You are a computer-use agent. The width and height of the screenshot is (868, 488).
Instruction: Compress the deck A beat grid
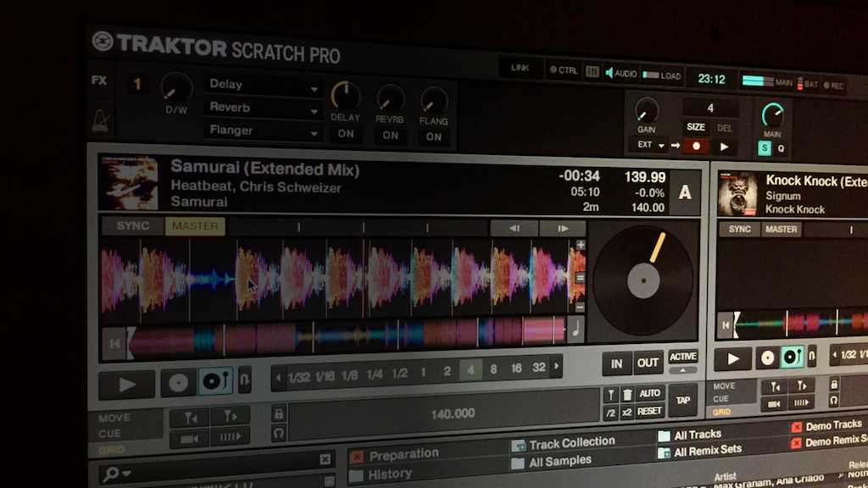(189, 440)
